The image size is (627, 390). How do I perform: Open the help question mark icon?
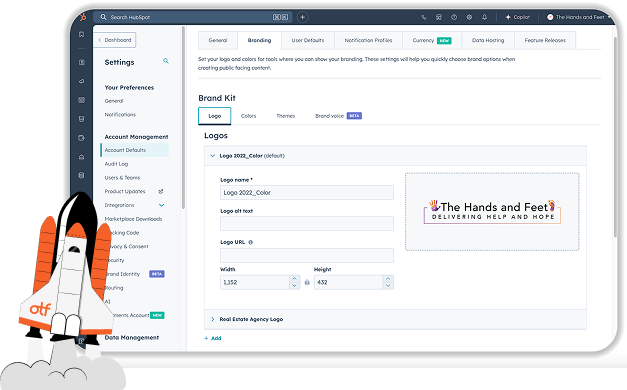tap(454, 17)
